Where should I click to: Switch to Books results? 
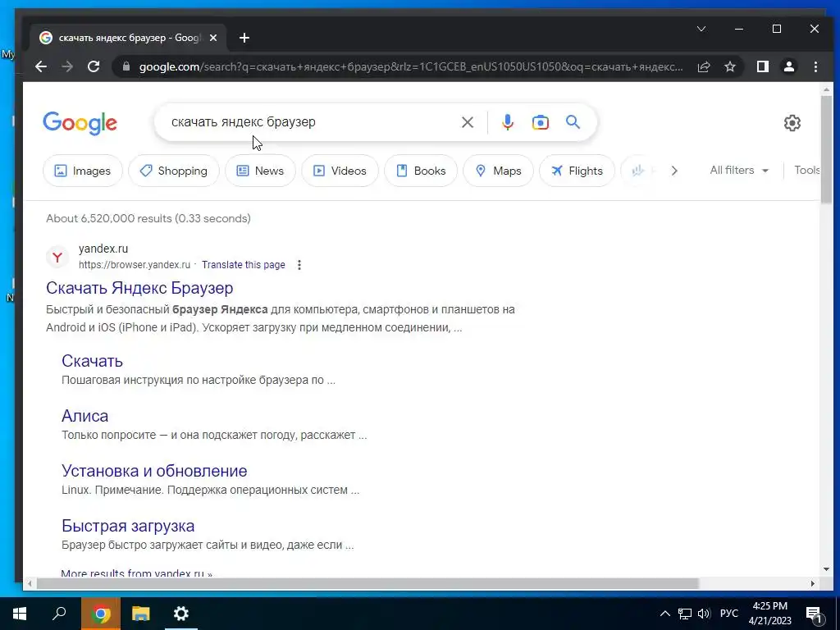pos(421,171)
